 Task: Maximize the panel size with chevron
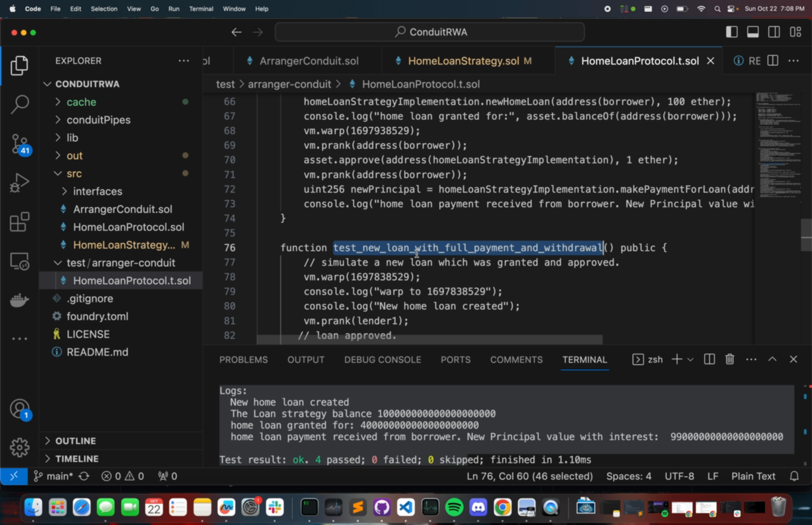[x=772, y=360]
